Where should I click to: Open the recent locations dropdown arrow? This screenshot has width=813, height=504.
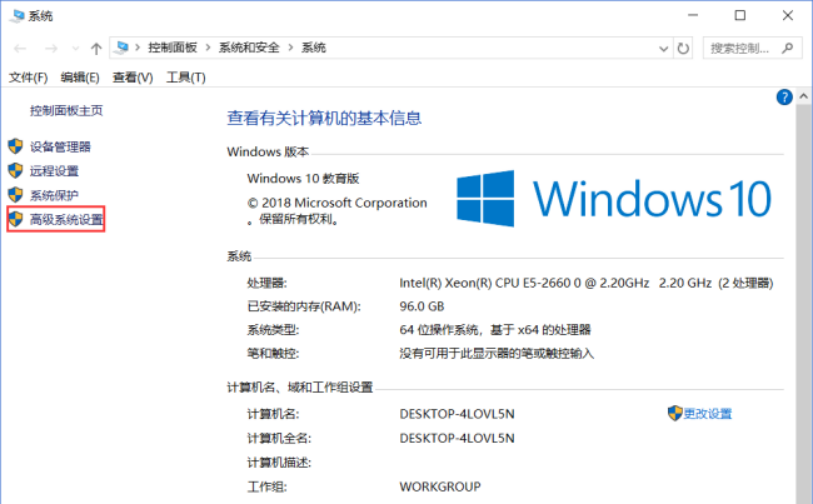(76, 49)
